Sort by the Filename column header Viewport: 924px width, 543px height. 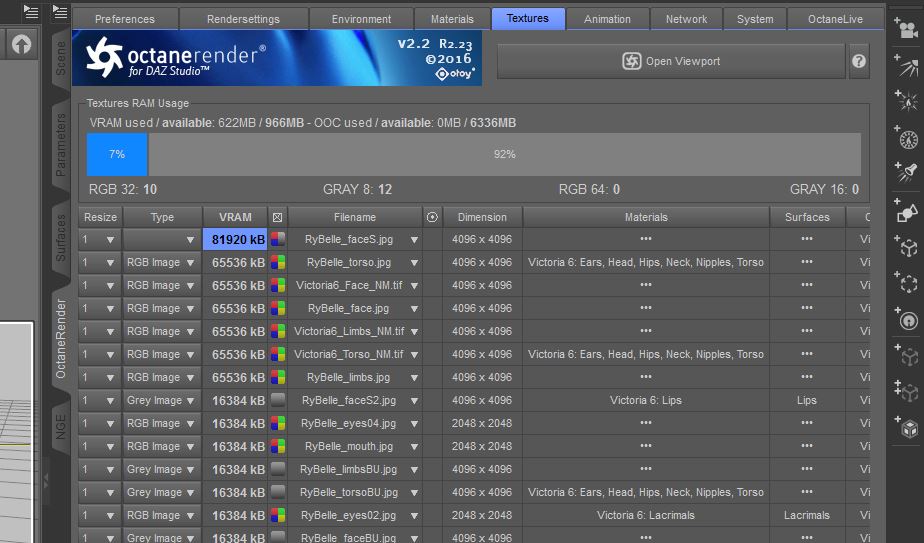[355, 218]
